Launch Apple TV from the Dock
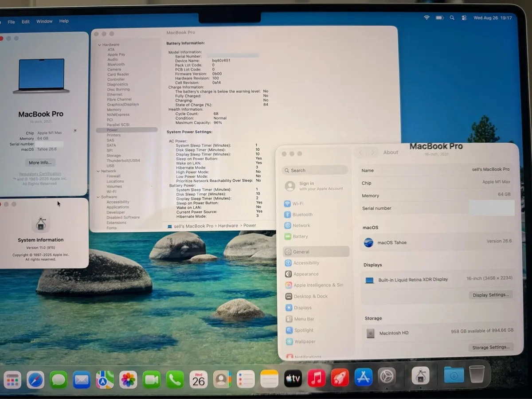Viewport: 532px width, 399px height. tap(293, 379)
